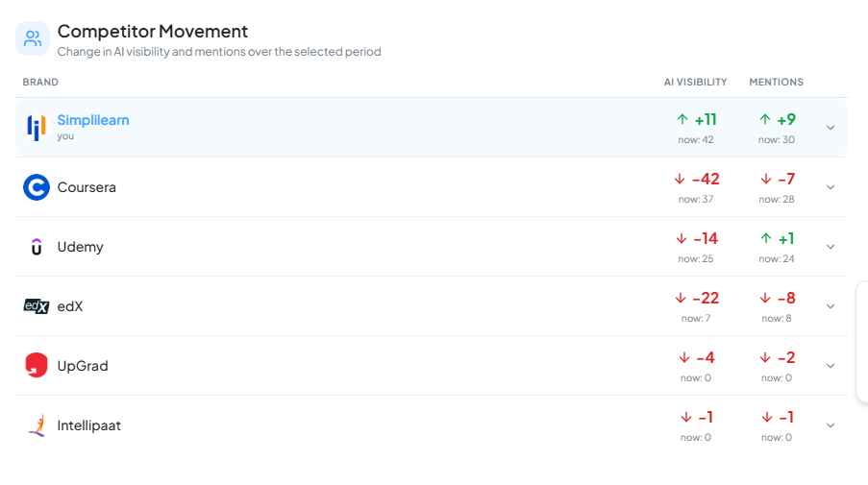The height and width of the screenshot is (485, 868).
Task: Click the edX brand logo
Action: coord(37,306)
